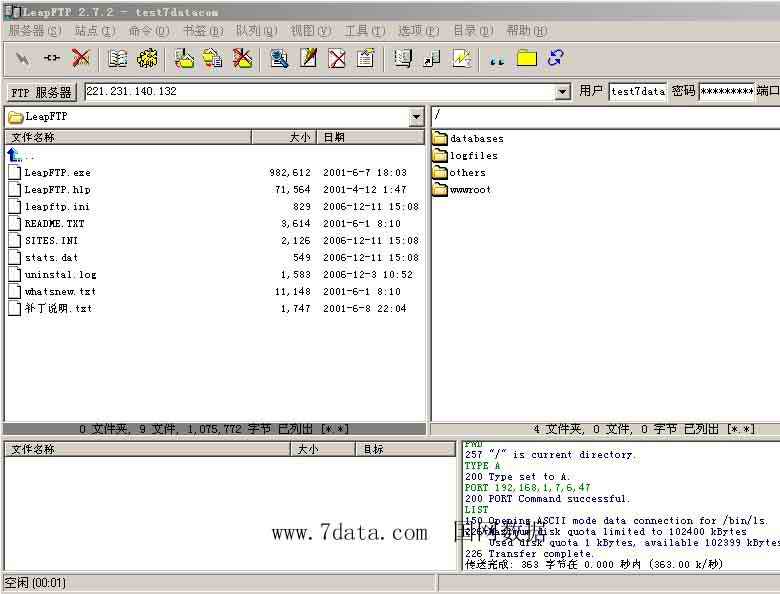This screenshot has width=780, height=594.
Task: Open the 书签 menu
Action: (x=203, y=31)
